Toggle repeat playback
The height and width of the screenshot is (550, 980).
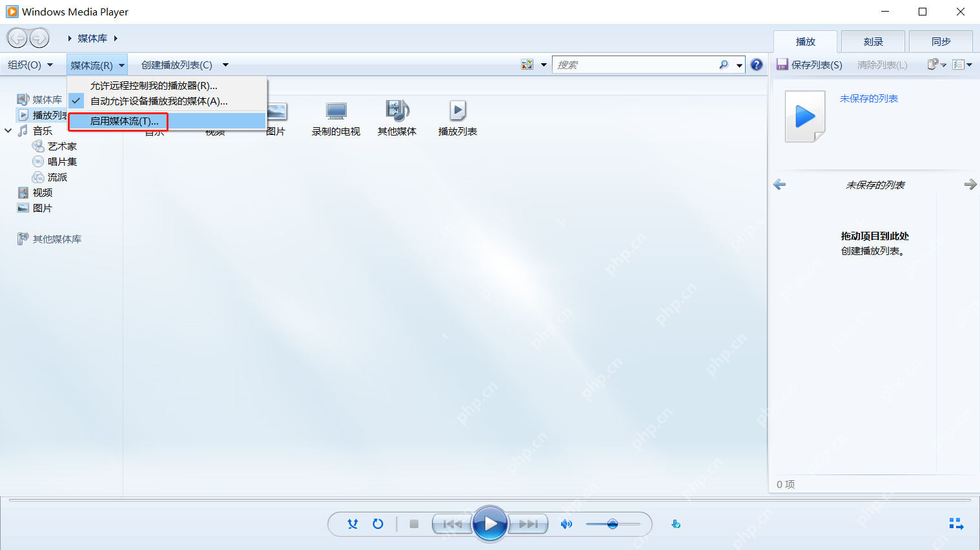point(378,524)
